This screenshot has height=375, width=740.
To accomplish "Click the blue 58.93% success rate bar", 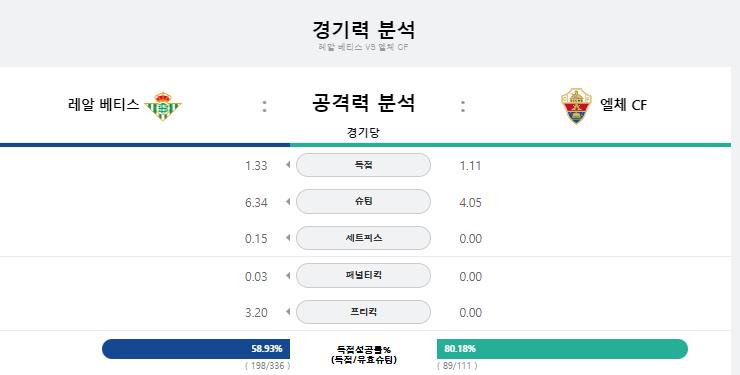I will click(196, 349).
